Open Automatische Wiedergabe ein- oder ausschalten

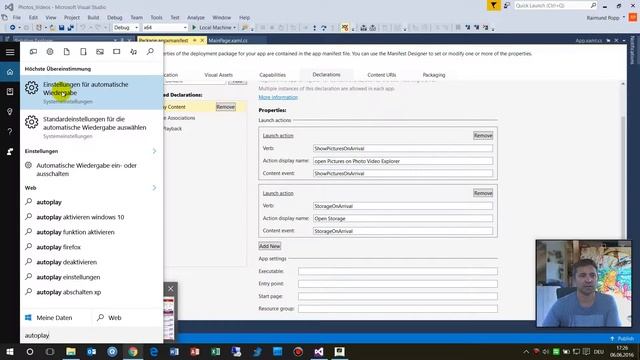[92, 169]
